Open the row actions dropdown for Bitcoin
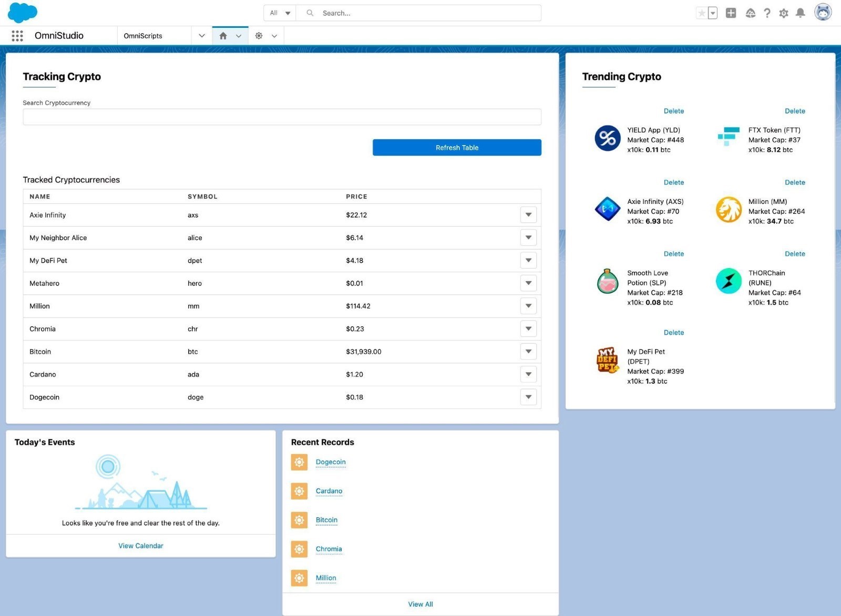Screen dimensions: 841x616 click(528, 351)
